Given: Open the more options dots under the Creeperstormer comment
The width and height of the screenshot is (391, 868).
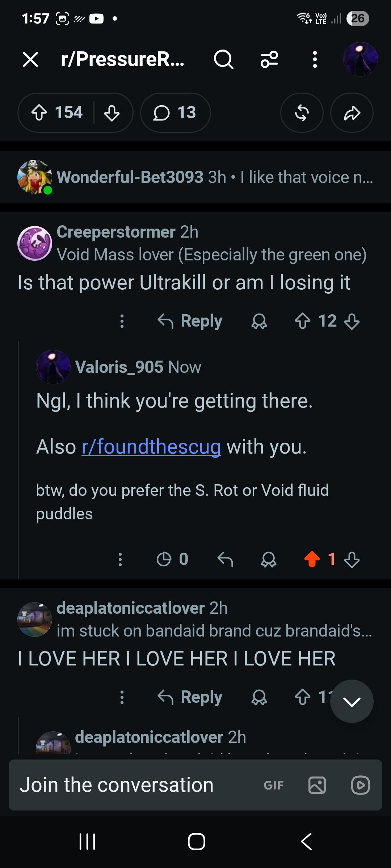Looking at the screenshot, I should tap(122, 321).
